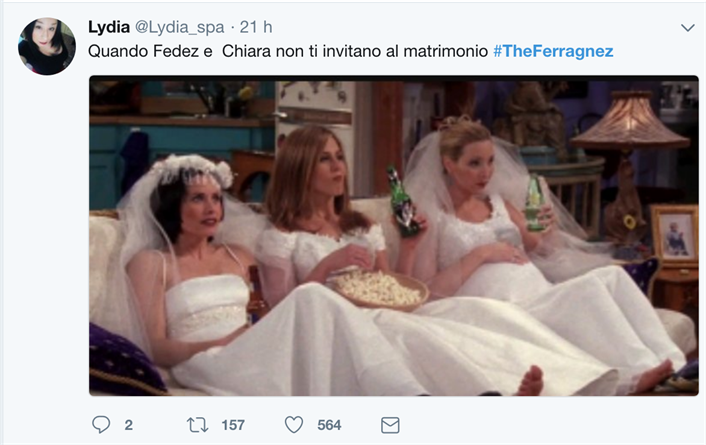Image resolution: width=706 pixels, height=445 pixels.
Task: Visit the @Lydia_spa handle
Action: point(180,27)
